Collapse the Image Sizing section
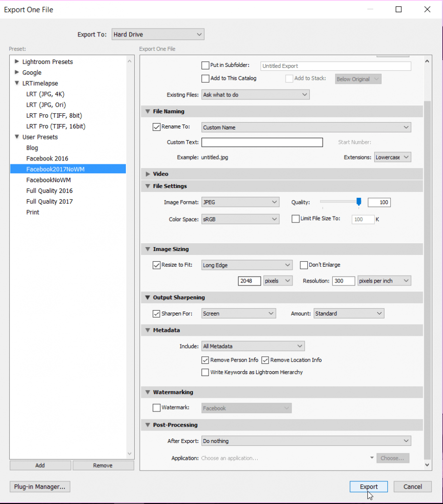 click(x=147, y=249)
